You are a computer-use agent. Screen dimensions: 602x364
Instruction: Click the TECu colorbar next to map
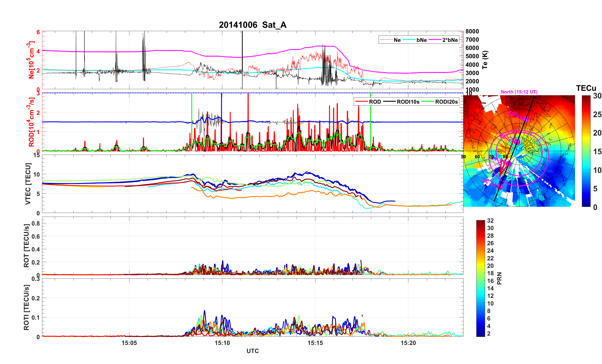pyautogui.click(x=586, y=151)
